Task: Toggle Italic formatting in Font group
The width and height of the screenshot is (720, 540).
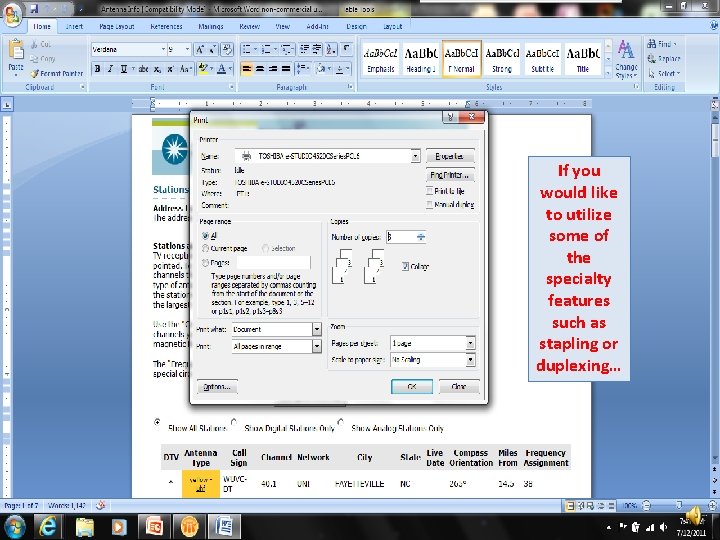Action: point(110,69)
